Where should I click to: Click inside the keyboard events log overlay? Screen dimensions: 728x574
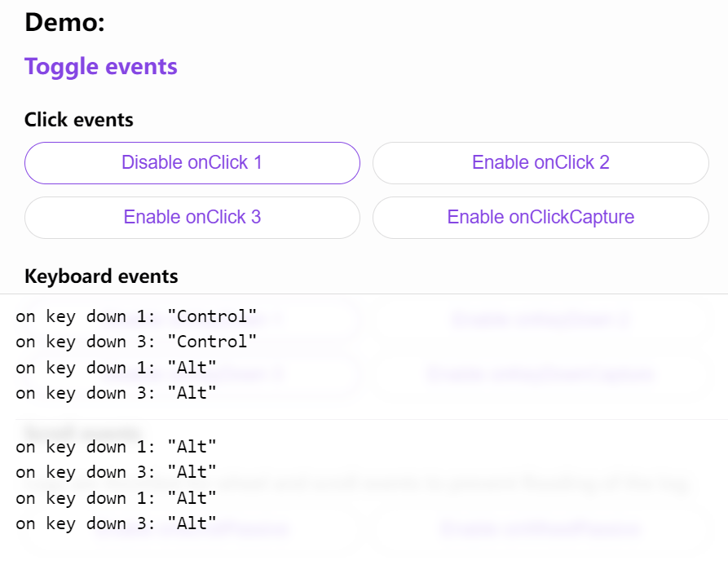(x=364, y=420)
